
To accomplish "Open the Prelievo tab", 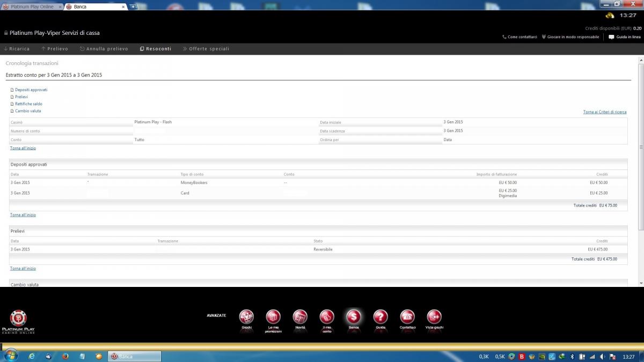I will pyautogui.click(x=55, y=49).
